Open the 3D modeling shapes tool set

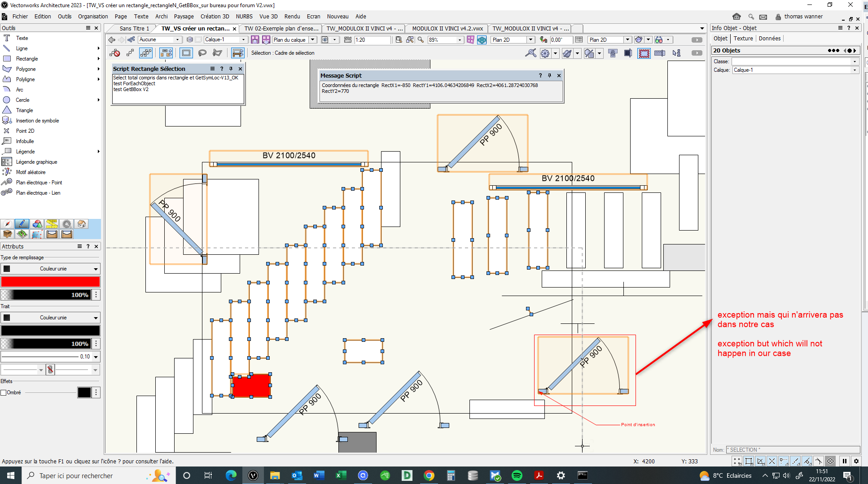click(37, 224)
